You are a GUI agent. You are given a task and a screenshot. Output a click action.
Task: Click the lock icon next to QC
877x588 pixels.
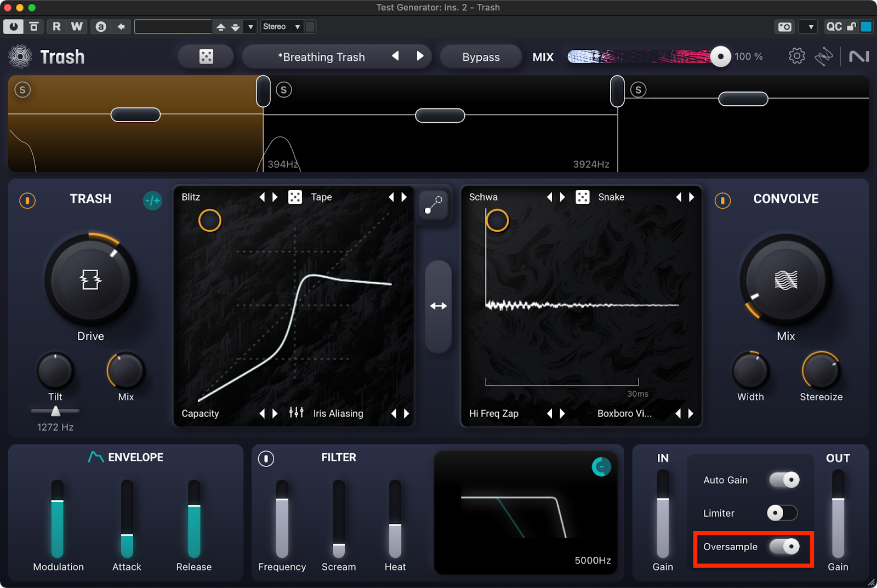851,27
